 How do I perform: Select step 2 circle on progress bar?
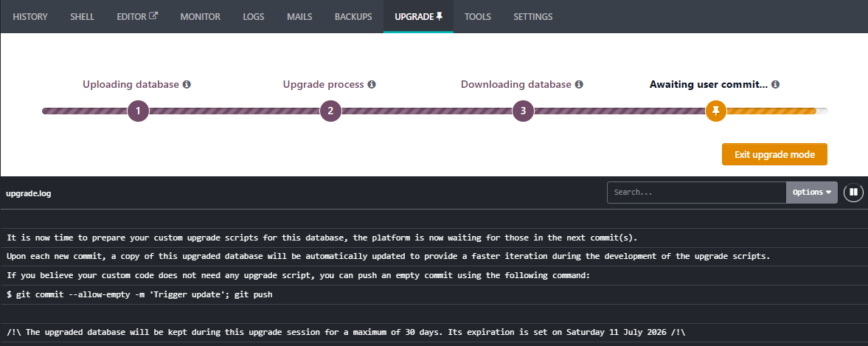[330, 111]
